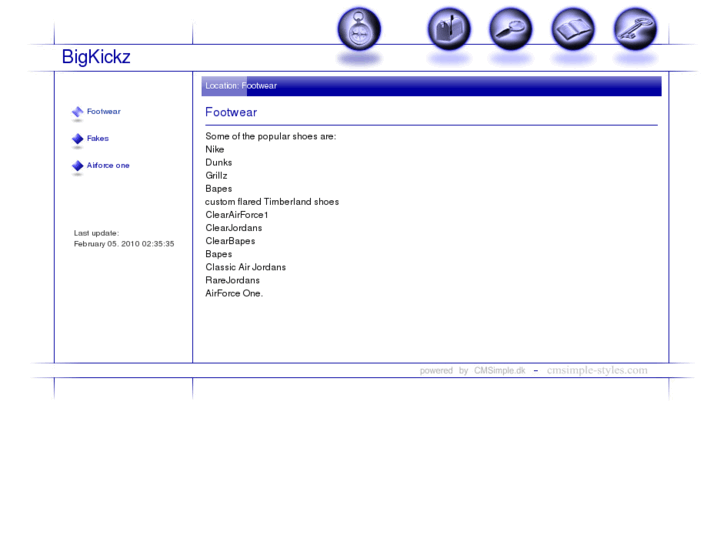Follow the CMSimple.dk footer link
This screenshot has height=545, width=727.
(x=499, y=371)
